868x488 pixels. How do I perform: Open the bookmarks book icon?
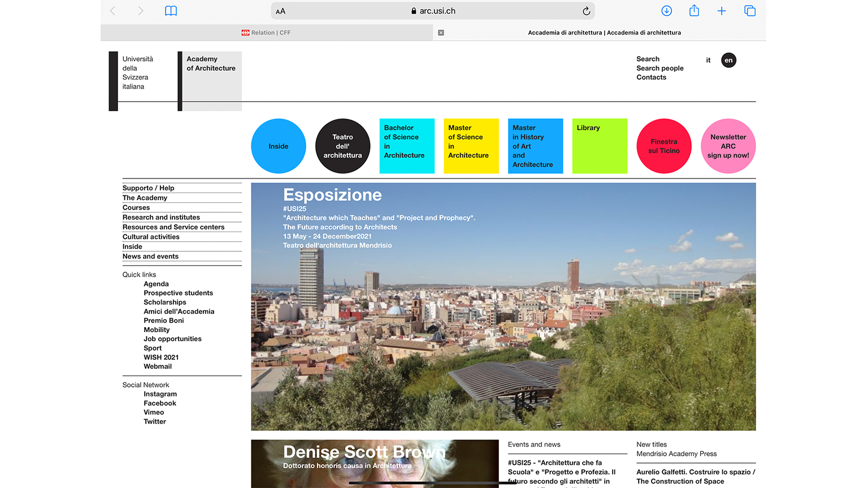tap(171, 11)
